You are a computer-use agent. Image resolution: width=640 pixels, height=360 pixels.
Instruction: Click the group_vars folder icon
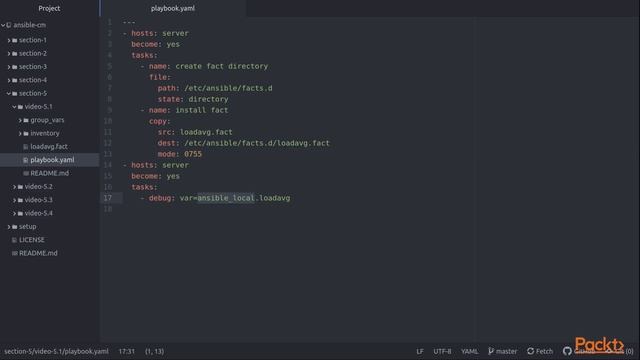26,120
